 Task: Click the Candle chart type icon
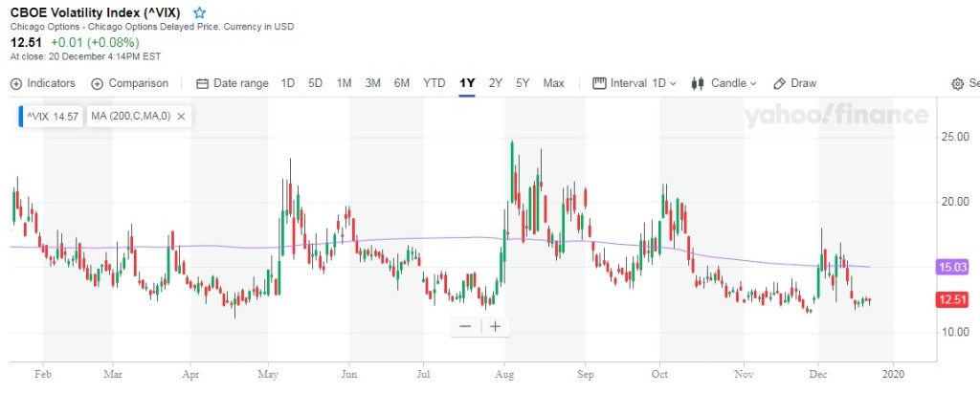698,83
